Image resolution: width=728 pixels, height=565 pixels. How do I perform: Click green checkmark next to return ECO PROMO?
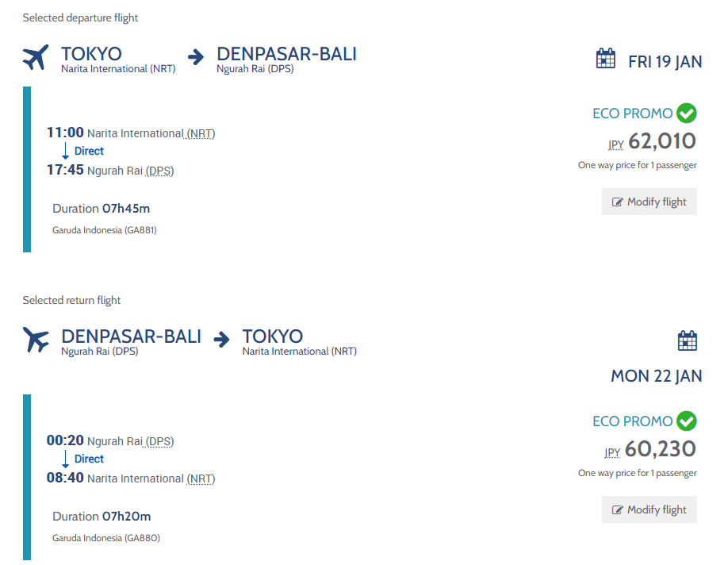686,421
